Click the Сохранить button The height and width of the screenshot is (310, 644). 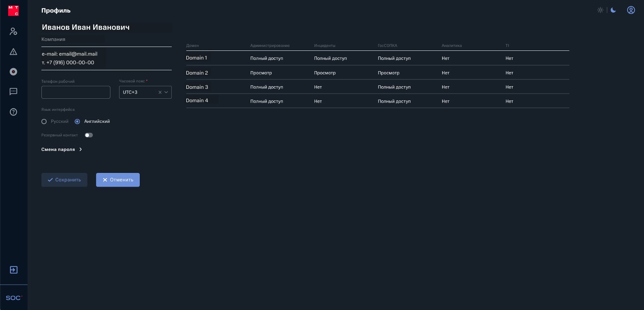64,180
